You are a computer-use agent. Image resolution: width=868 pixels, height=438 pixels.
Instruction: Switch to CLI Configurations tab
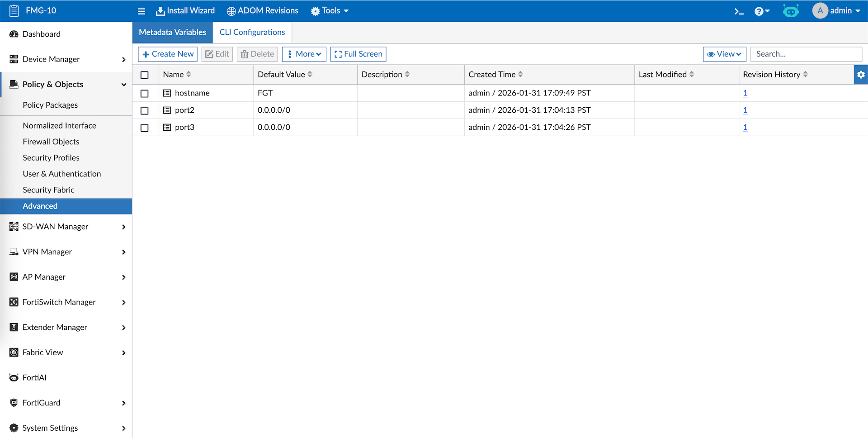tap(252, 33)
